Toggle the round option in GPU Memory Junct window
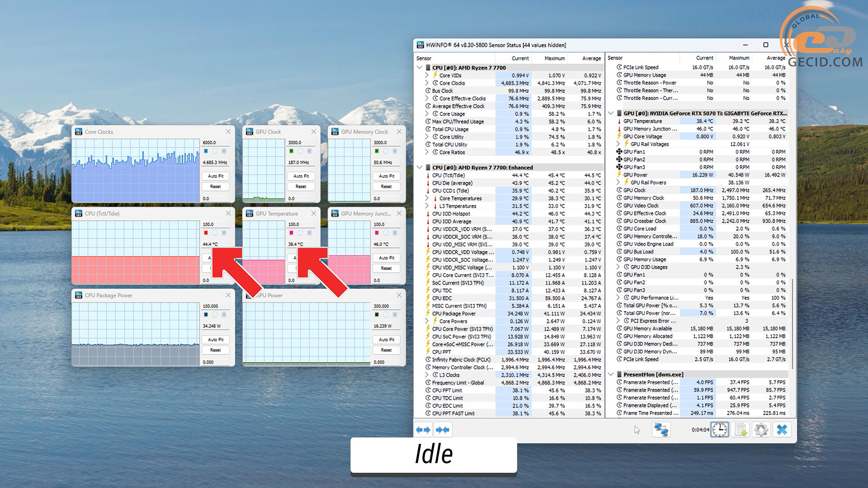868x488 pixels. pos(386,233)
